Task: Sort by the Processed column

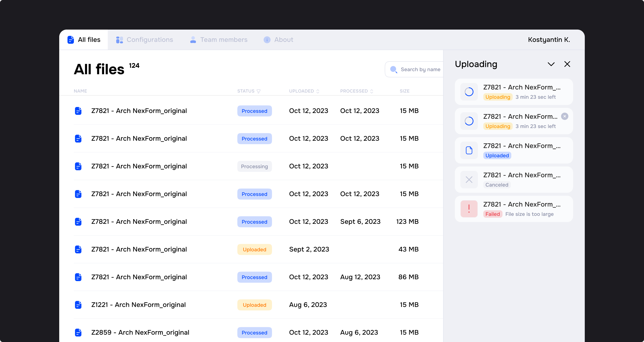Action: tap(356, 91)
